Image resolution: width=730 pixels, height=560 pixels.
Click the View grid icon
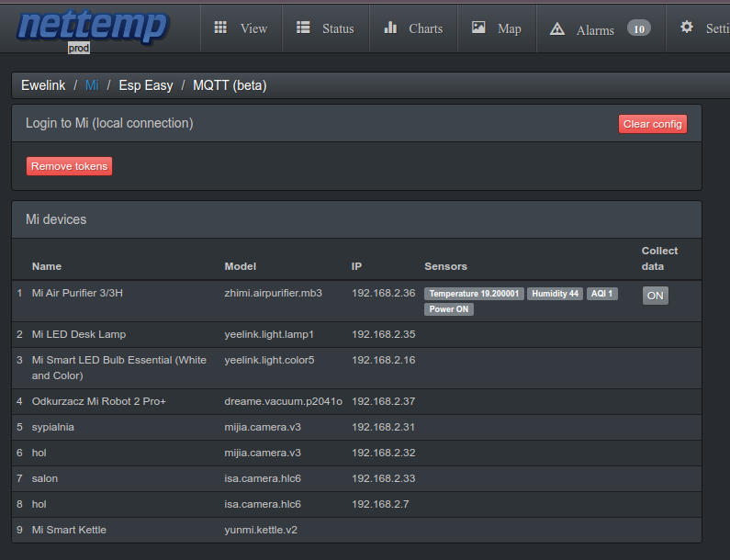coord(220,28)
